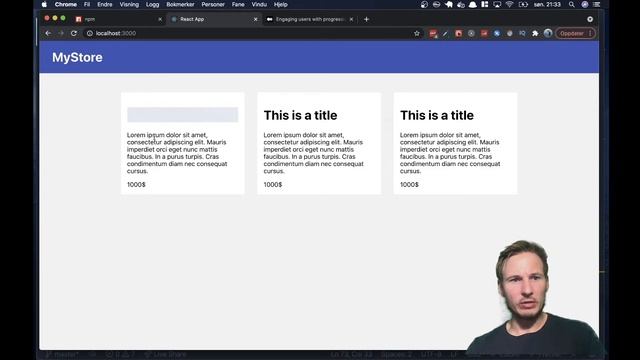Open the Wi-Fi status menu
The height and width of the screenshot is (360, 640).
click(509, 4)
